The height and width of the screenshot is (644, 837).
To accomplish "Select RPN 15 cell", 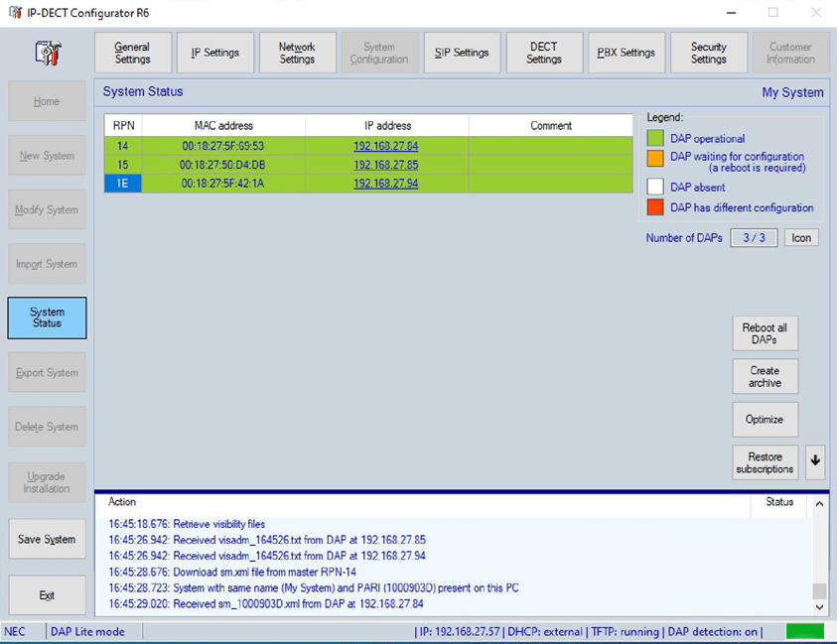I will 123,165.
